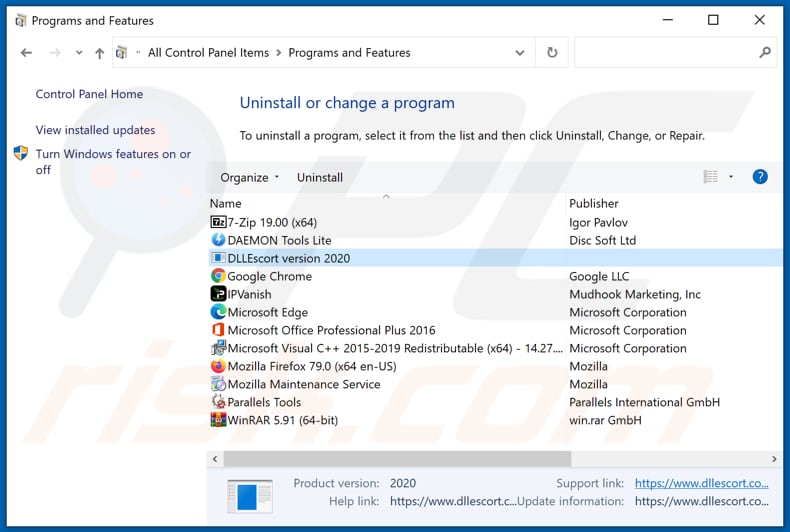Viewport: 790px width, 532px height.
Task: Click the Microsoft Edge icon
Action: [218, 312]
